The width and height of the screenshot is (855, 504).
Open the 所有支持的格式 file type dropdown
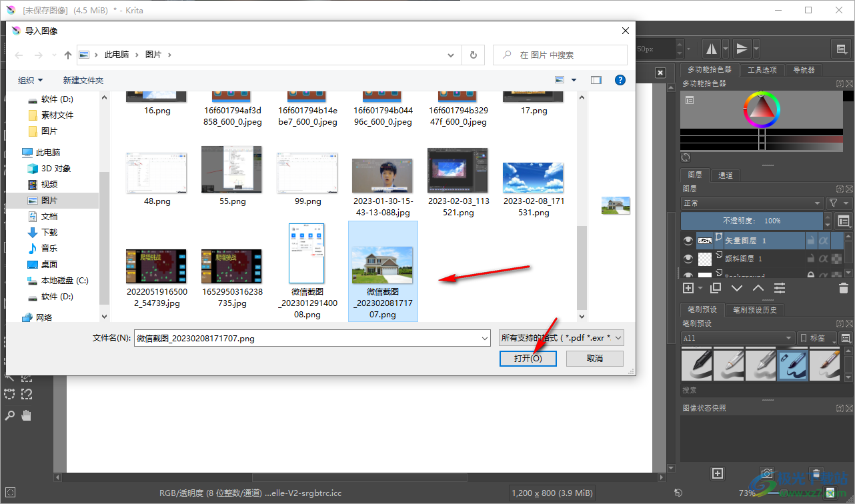(562, 338)
